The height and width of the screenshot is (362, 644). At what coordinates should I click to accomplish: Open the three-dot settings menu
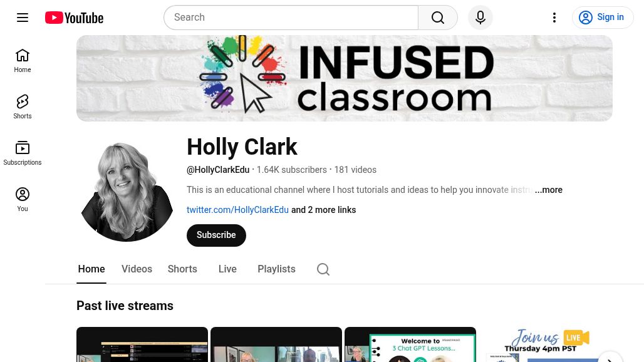point(554,18)
